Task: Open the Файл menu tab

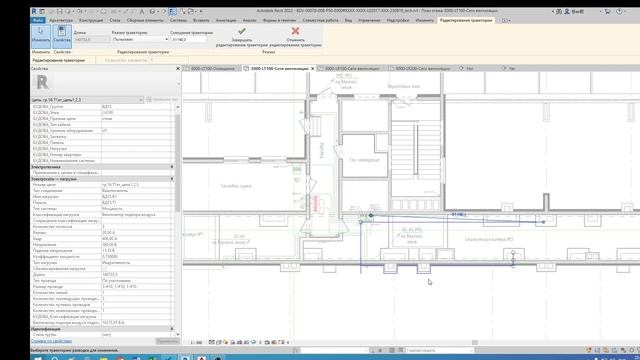Action: pos(38,20)
